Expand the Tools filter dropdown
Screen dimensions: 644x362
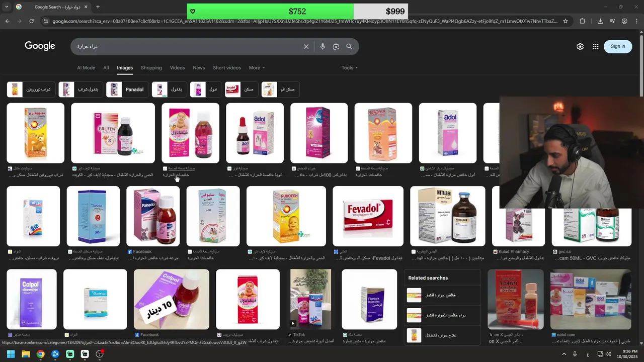click(350, 68)
